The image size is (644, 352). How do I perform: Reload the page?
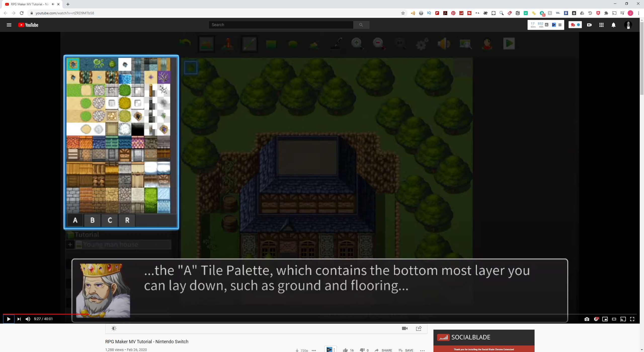22,13
